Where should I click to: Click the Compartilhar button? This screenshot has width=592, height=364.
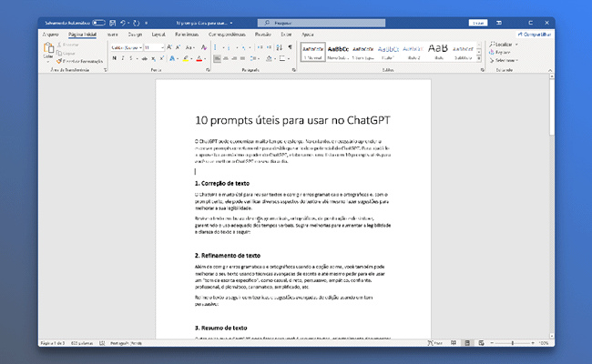pyautogui.click(x=535, y=35)
